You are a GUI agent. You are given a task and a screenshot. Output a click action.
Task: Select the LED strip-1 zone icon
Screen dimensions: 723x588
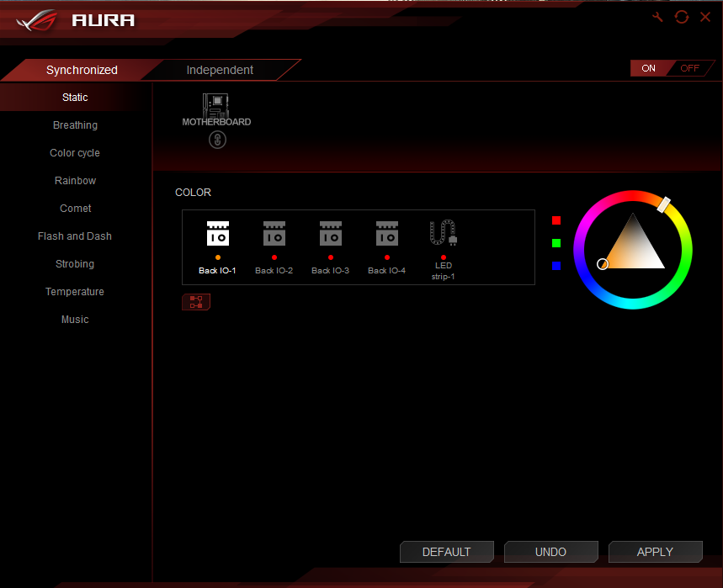[443, 232]
